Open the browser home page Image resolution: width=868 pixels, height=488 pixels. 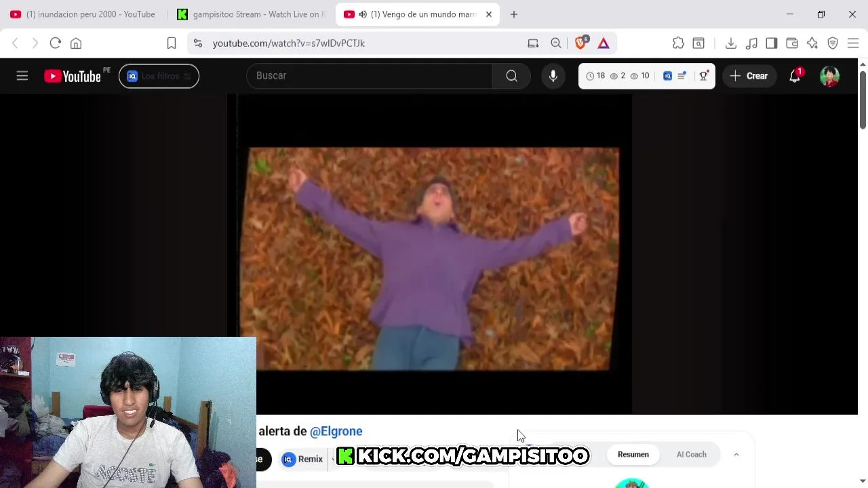tap(76, 43)
